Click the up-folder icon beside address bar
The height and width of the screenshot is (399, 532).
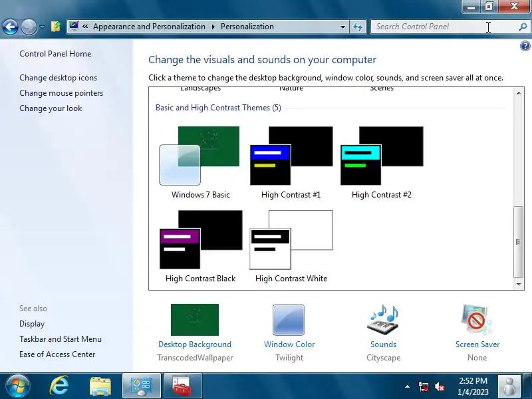tap(56, 27)
